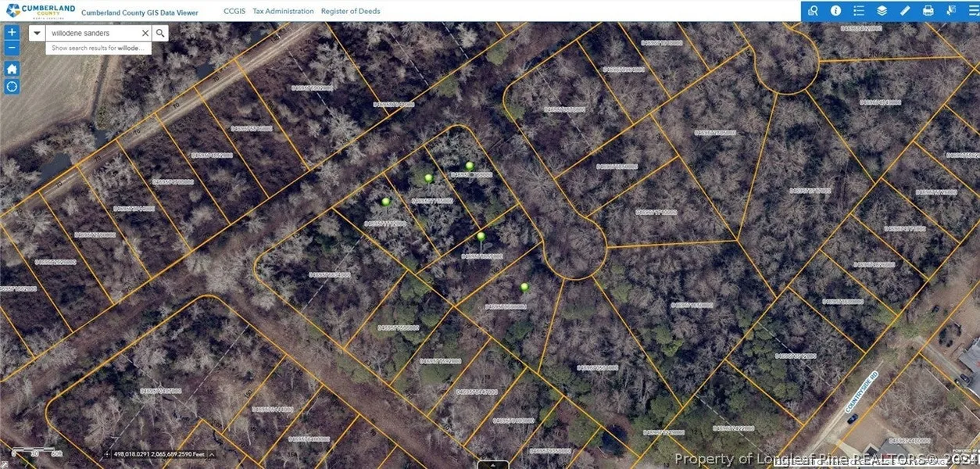Expand the coordinate system options arrow
This screenshot has height=469, width=980.
(212, 454)
